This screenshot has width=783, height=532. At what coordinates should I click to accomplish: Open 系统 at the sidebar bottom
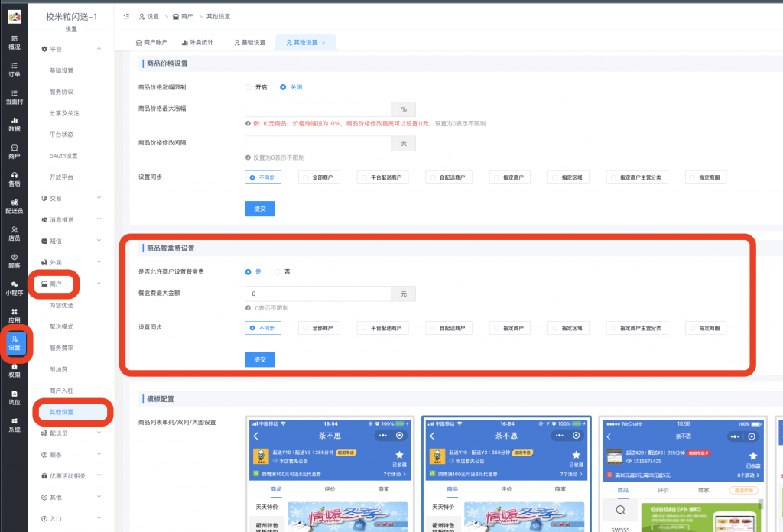tap(14, 425)
